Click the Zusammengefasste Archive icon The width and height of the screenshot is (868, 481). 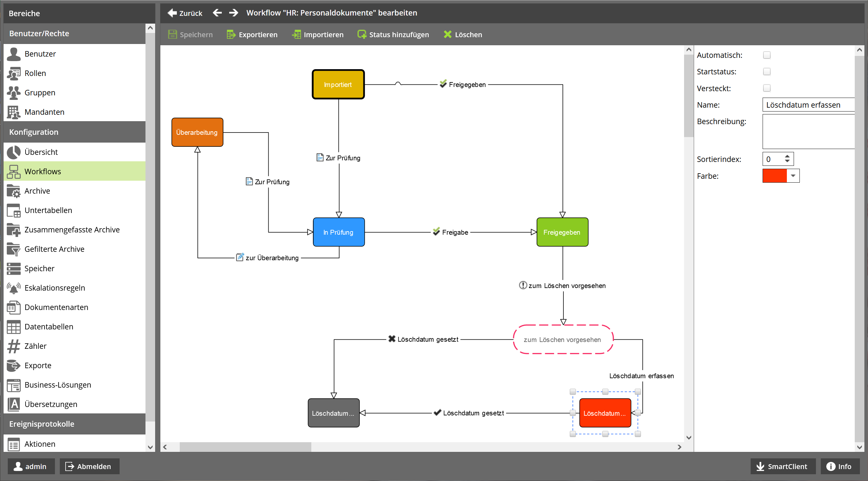point(14,230)
